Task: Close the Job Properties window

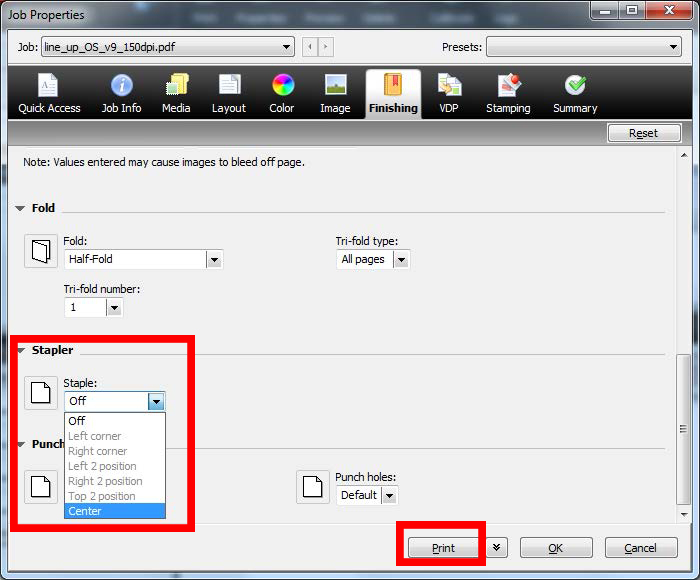Action: (x=669, y=11)
